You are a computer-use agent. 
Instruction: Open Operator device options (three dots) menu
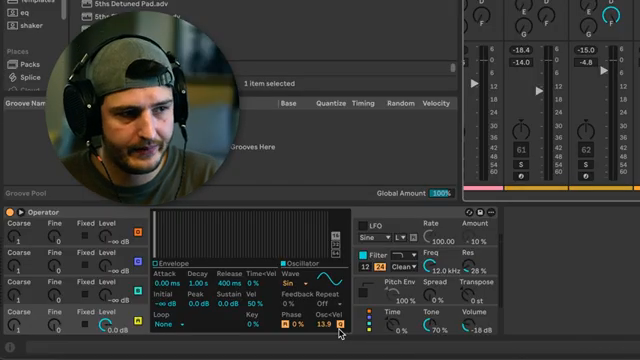[x=491, y=212]
